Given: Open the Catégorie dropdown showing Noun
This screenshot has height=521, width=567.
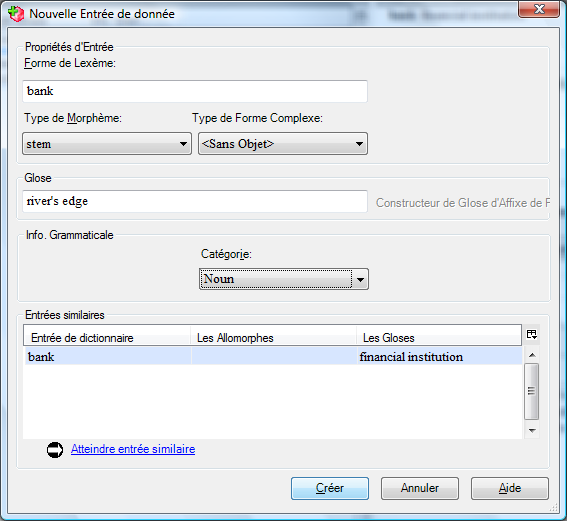Looking at the screenshot, I should (x=284, y=279).
